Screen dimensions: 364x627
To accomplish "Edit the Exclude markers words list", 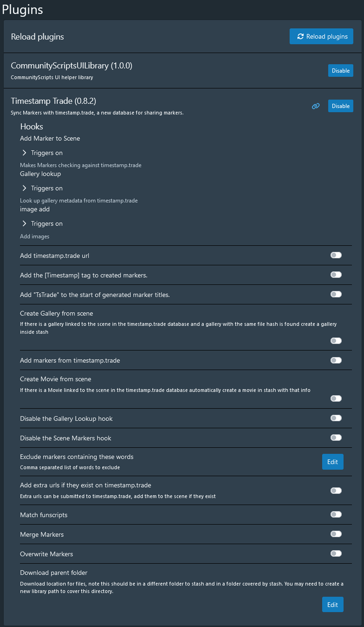I will pyautogui.click(x=333, y=462).
